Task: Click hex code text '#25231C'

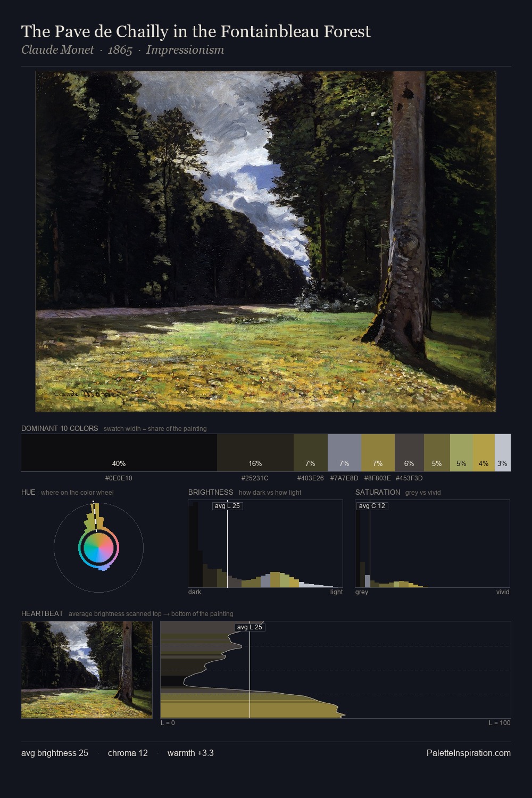Action: pyautogui.click(x=255, y=478)
